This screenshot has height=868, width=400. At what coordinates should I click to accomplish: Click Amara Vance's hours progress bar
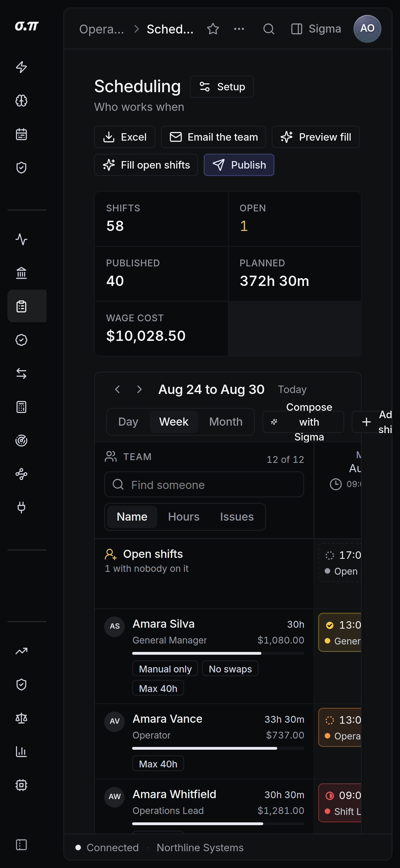click(x=218, y=748)
